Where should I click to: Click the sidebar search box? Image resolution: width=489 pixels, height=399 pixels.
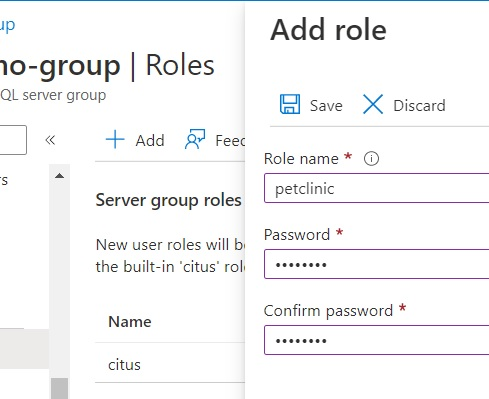coord(13,140)
